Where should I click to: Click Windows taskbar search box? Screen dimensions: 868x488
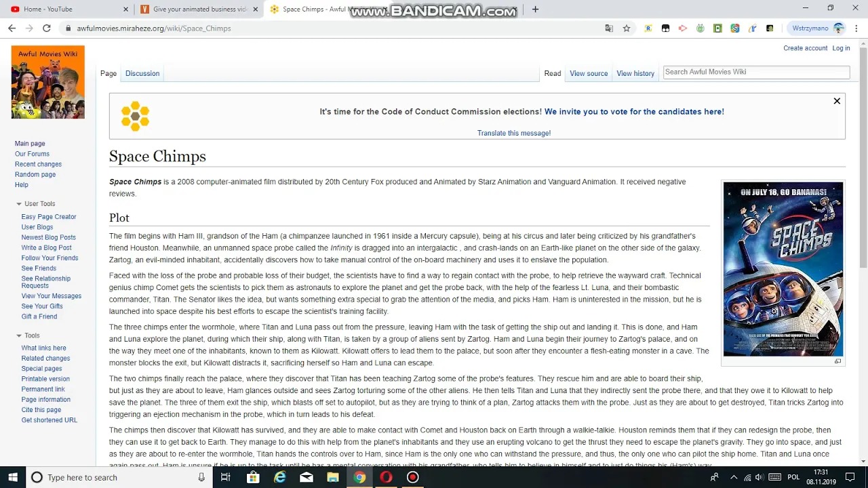coord(119,477)
